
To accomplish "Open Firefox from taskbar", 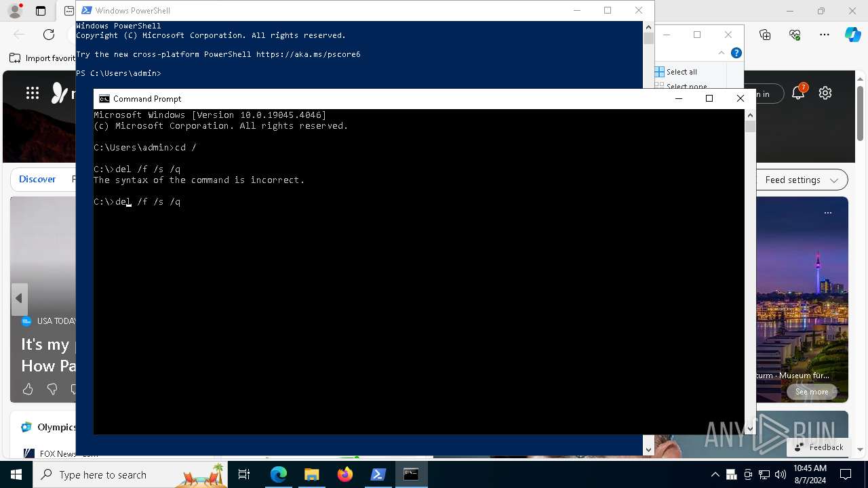I will [344, 474].
